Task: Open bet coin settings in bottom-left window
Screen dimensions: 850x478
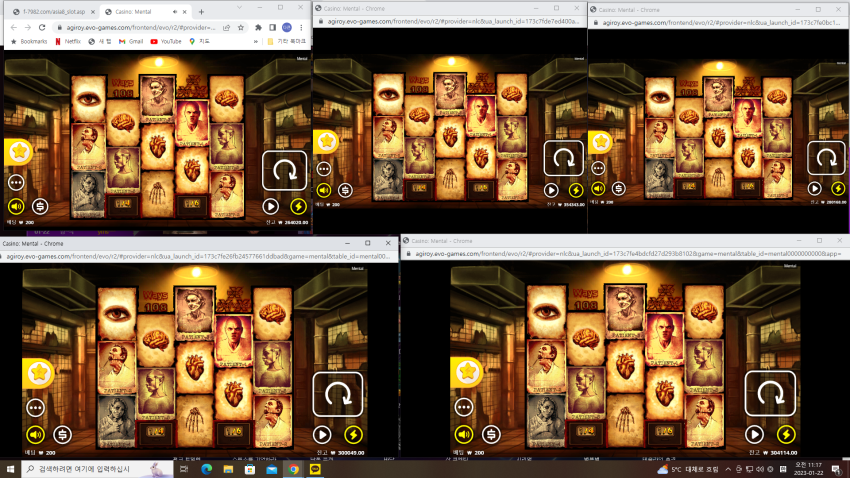Action: (x=62, y=435)
